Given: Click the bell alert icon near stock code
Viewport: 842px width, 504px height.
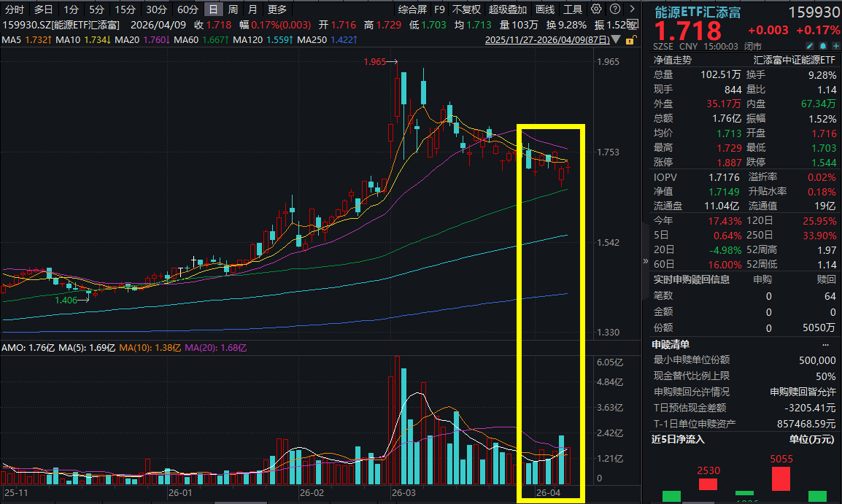Looking at the screenshot, I should click(x=822, y=46).
